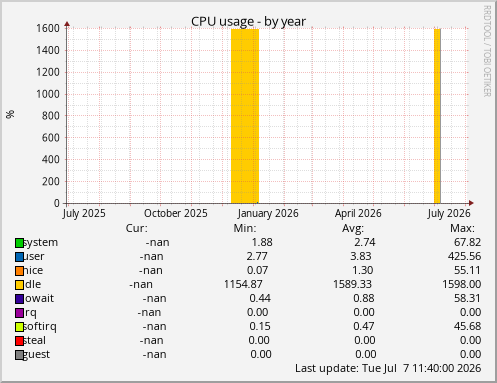497x383 pixels.
Task: Click the dark blue iowait legend swatch
Action: coord(19,299)
